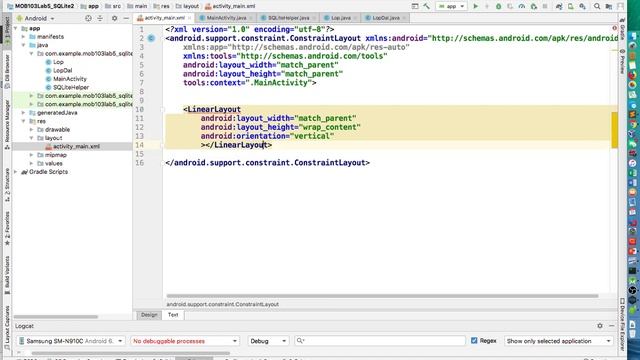
Task: Expand Gradle Scripts node
Action: coord(16,172)
